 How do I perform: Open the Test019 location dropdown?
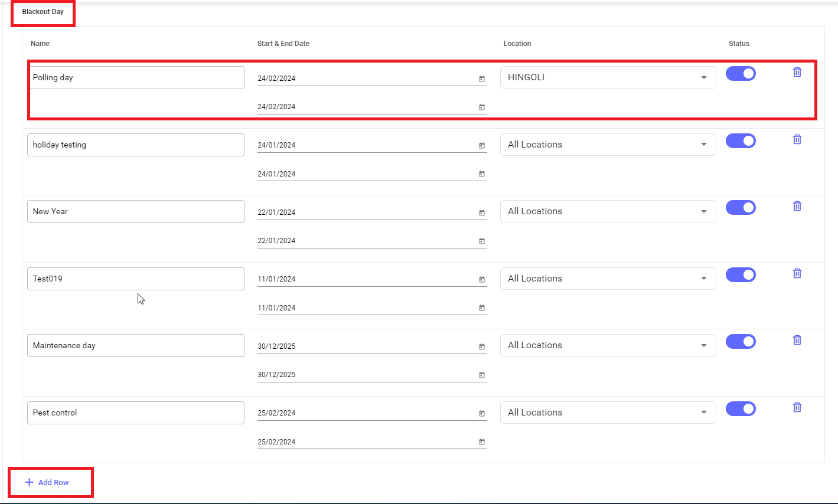pyautogui.click(x=608, y=279)
